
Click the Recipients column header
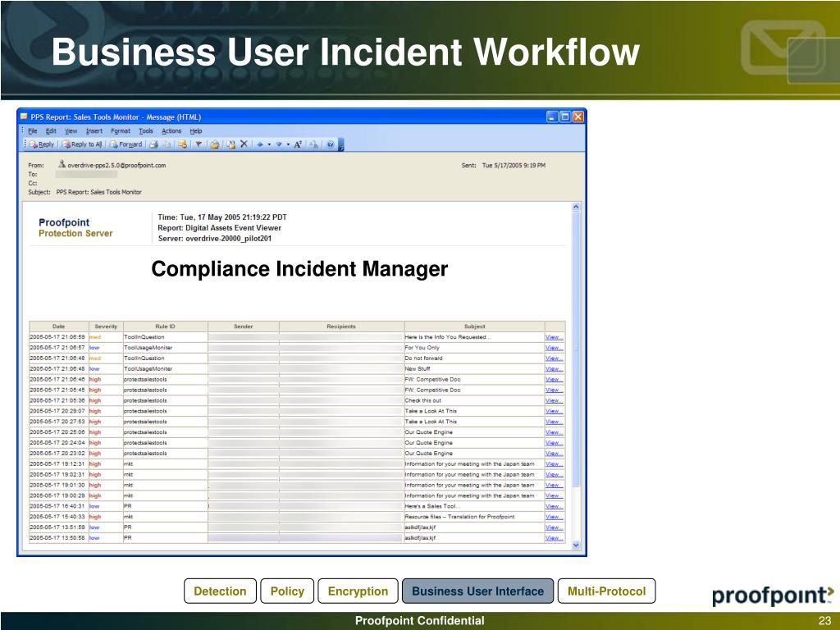pyautogui.click(x=341, y=326)
